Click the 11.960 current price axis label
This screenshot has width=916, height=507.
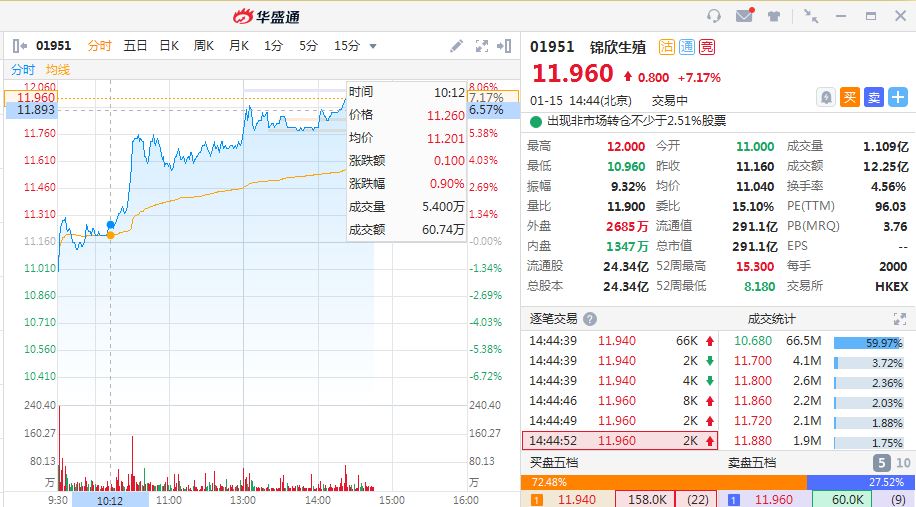coord(31,98)
